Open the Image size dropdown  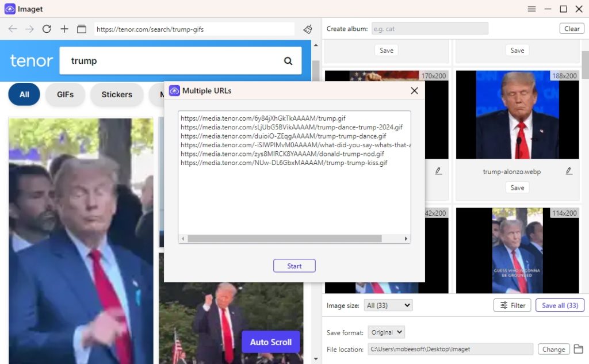click(388, 305)
